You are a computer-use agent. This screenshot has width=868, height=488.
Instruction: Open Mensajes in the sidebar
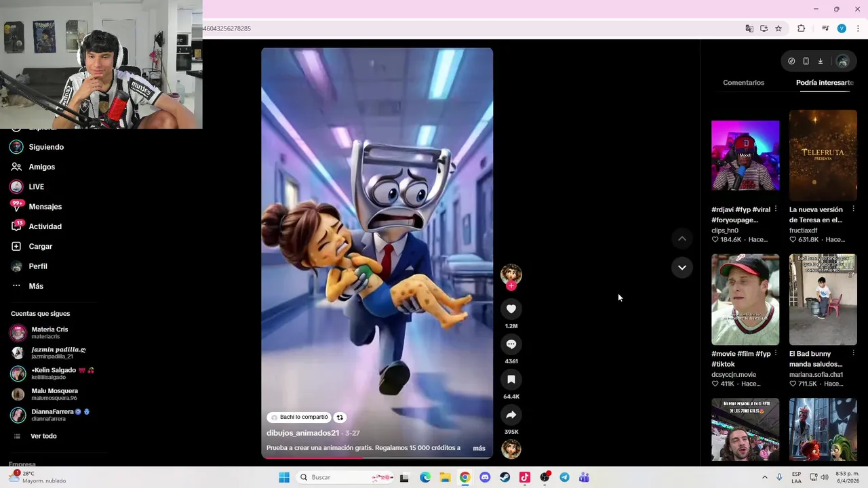45,207
